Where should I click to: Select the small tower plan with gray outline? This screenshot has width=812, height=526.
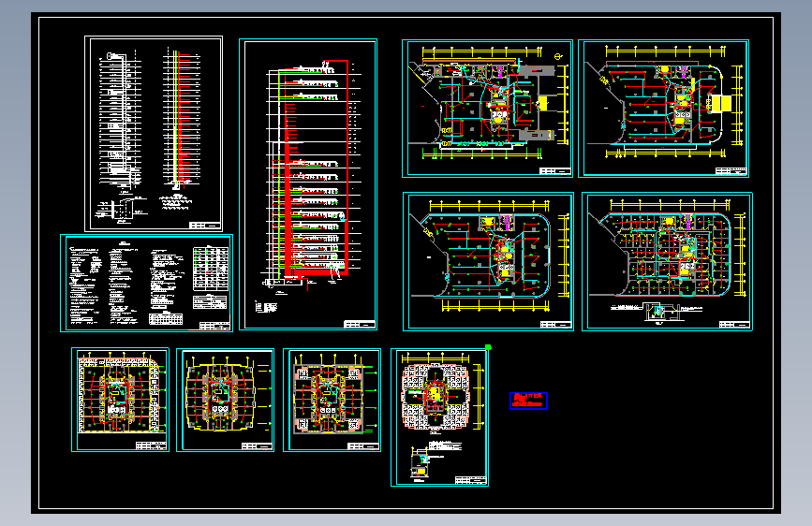(332, 401)
